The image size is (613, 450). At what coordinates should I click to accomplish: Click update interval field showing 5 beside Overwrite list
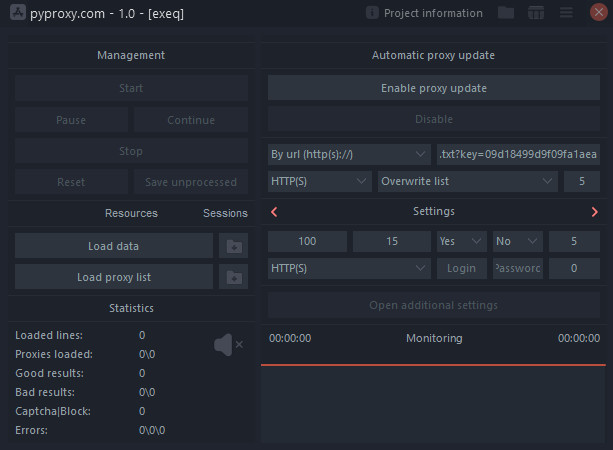point(582,181)
